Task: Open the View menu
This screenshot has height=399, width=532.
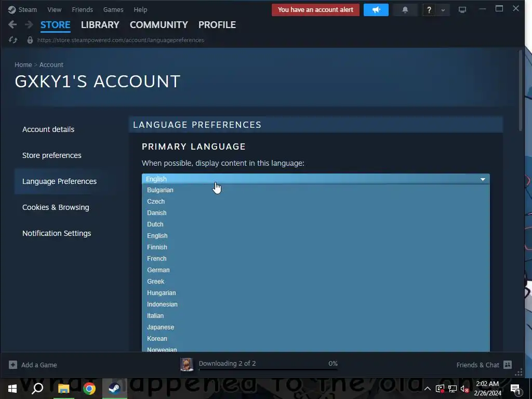Action: 54,9
